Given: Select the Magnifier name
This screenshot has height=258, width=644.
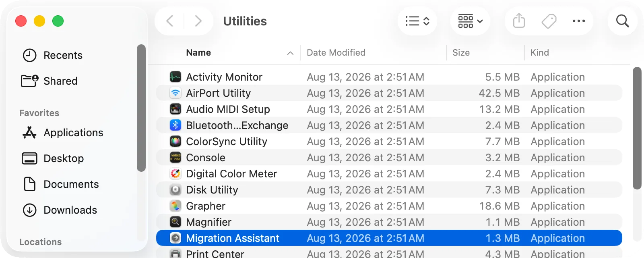Looking at the screenshot, I should 208,222.
